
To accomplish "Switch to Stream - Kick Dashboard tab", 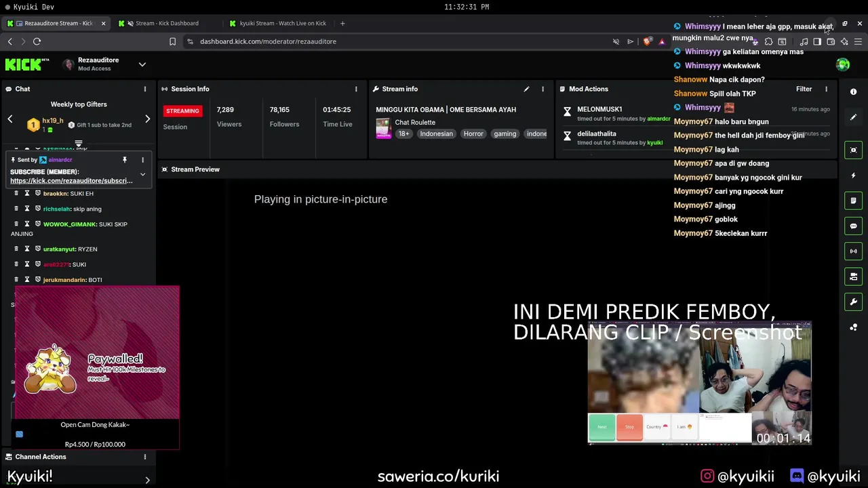I will point(167,23).
